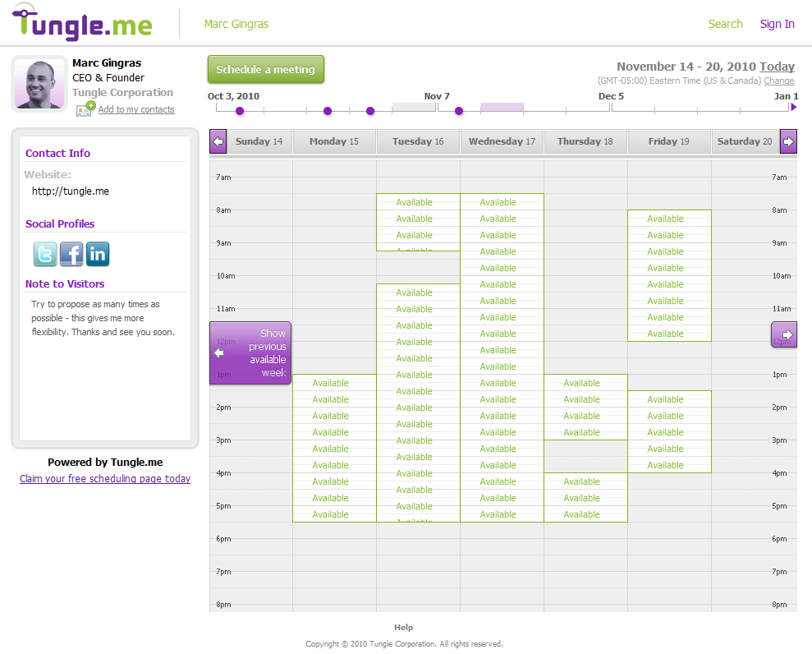Screen dimensions: 812x654
Task: Click the timeline end arrow near Jan 1
Action: [793, 107]
